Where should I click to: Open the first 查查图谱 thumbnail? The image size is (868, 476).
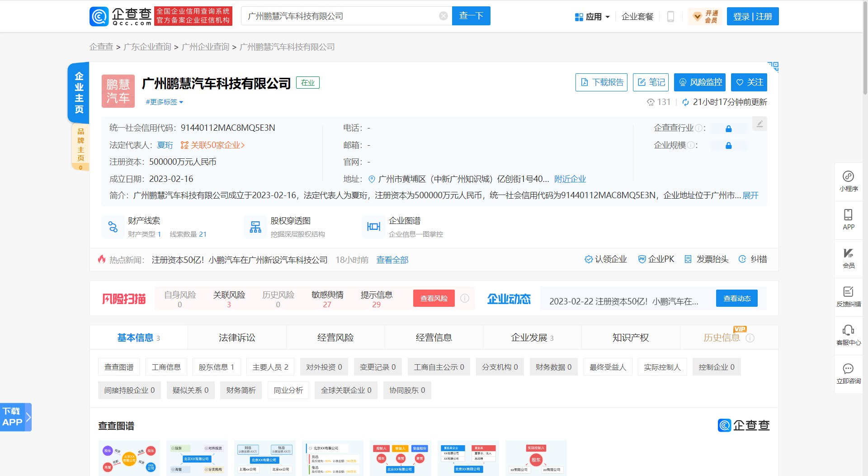click(x=129, y=458)
